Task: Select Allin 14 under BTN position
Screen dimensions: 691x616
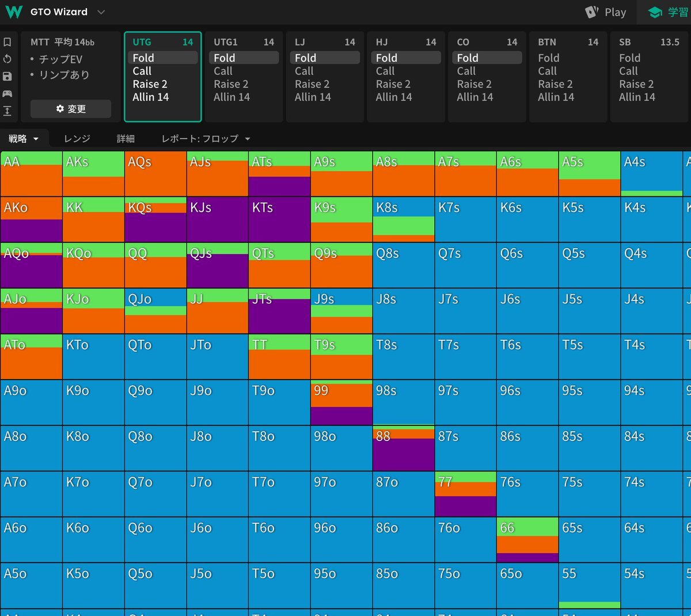Action: coord(556,97)
